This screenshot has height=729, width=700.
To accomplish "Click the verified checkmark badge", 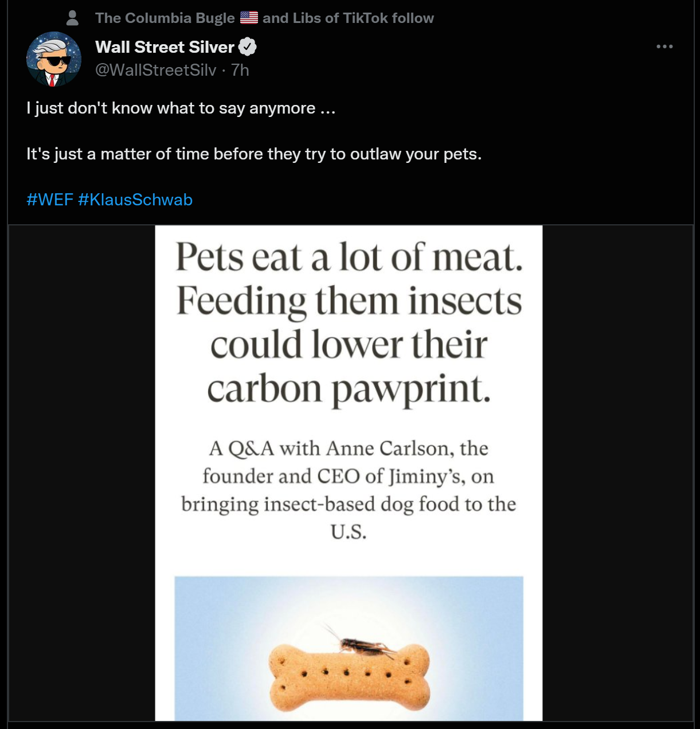I will 247,47.
